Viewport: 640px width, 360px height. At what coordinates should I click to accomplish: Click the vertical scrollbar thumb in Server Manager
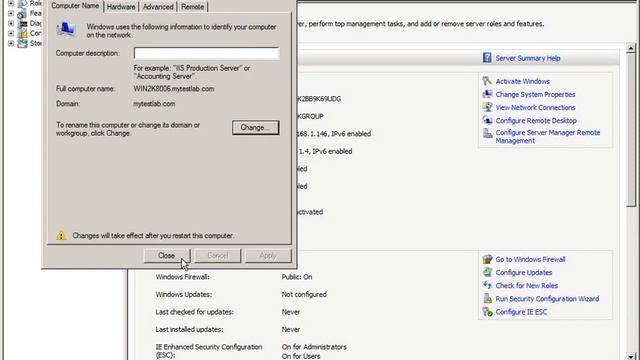pos(631,129)
